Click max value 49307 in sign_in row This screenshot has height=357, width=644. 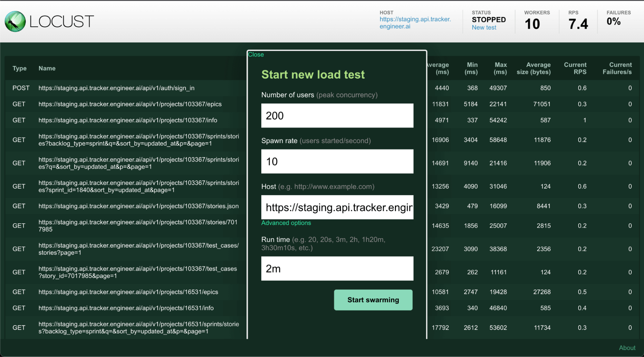[x=498, y=88]
